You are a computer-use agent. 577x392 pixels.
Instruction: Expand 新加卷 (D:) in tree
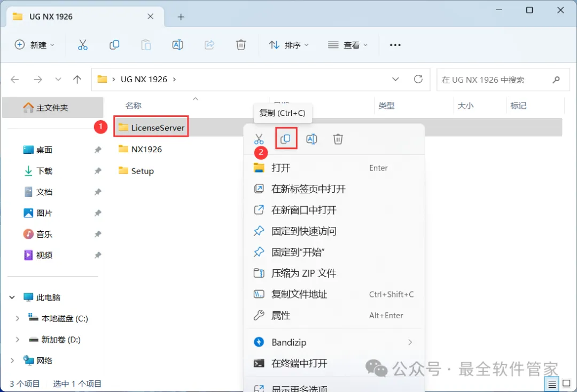[x=17, y=340]
